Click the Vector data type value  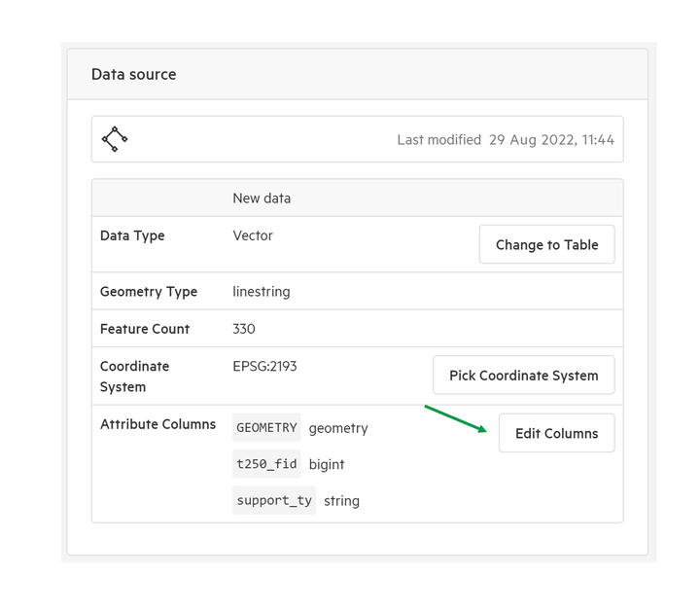point(253,235)
